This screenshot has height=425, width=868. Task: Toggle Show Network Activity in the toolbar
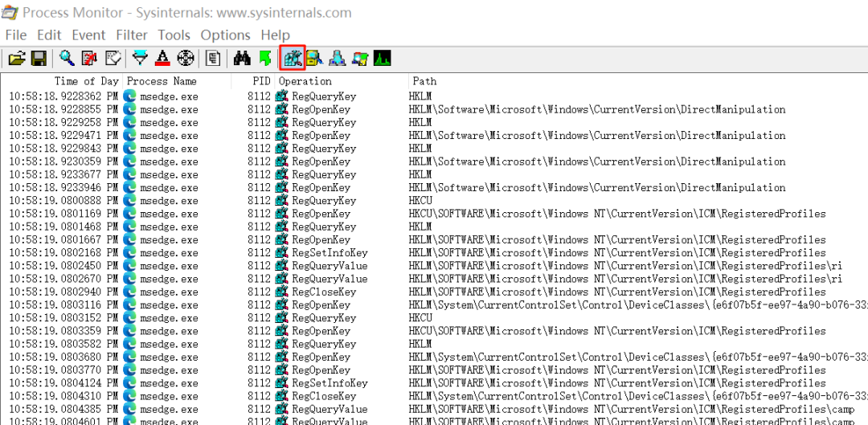[x=337, y=58]
